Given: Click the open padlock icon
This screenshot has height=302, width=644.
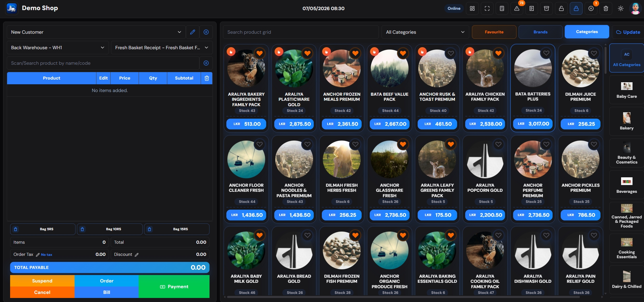Looking at the screenshot, I should tap(561, 8).
